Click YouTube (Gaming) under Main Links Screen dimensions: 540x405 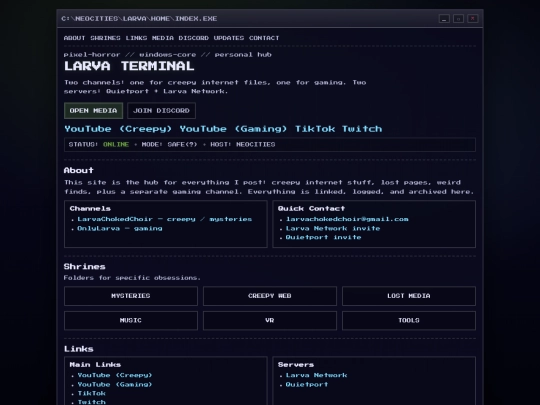click(x=115, y=384)
